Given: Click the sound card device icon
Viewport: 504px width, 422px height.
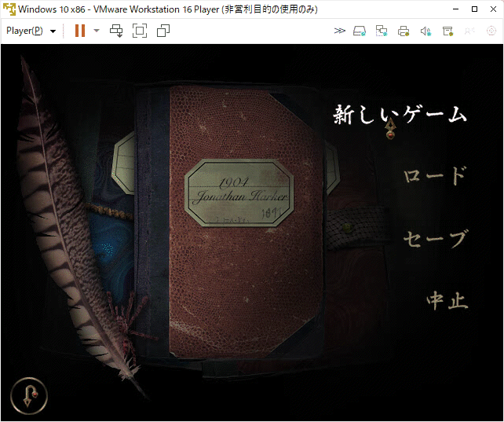Looking at the screenshot, I should tap(425, 31).
